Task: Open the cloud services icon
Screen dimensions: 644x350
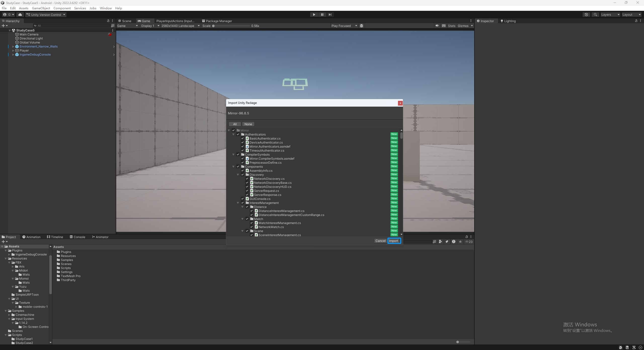Action: pos(20,15)
